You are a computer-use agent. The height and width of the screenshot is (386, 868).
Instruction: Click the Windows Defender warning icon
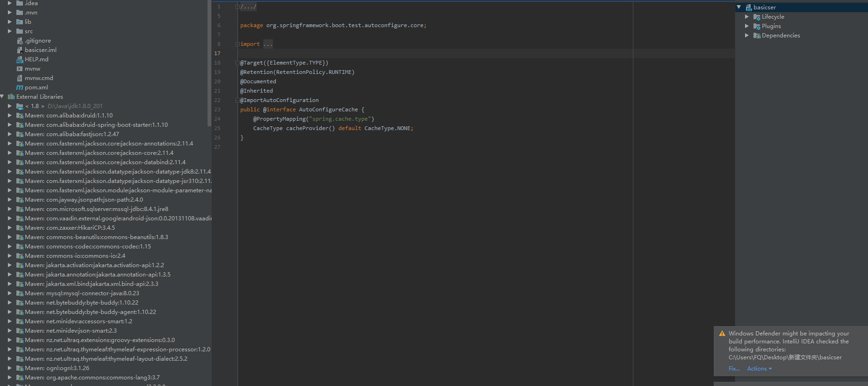(722, 334)
